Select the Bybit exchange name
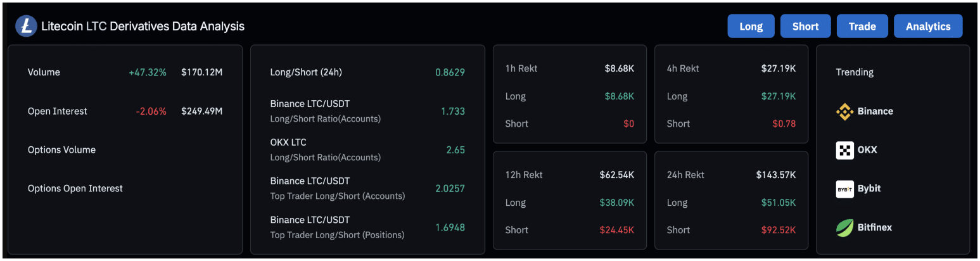 tap(869, 189)
